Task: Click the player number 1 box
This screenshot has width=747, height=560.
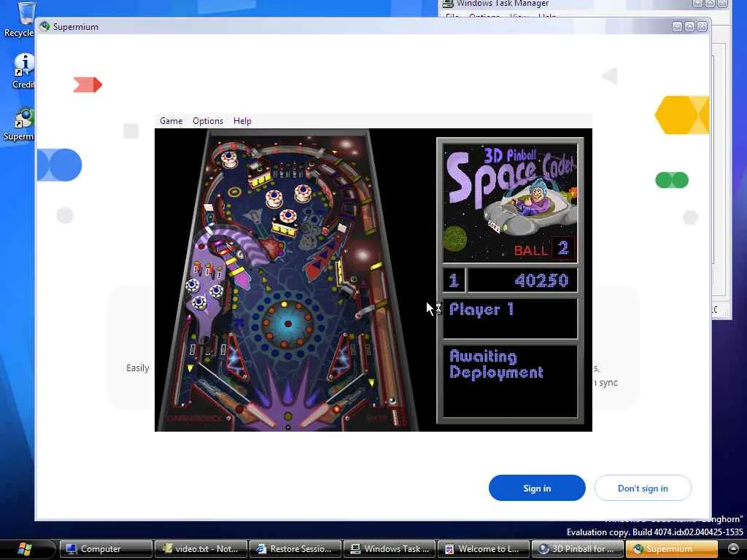Action: [x=454, y=281]
